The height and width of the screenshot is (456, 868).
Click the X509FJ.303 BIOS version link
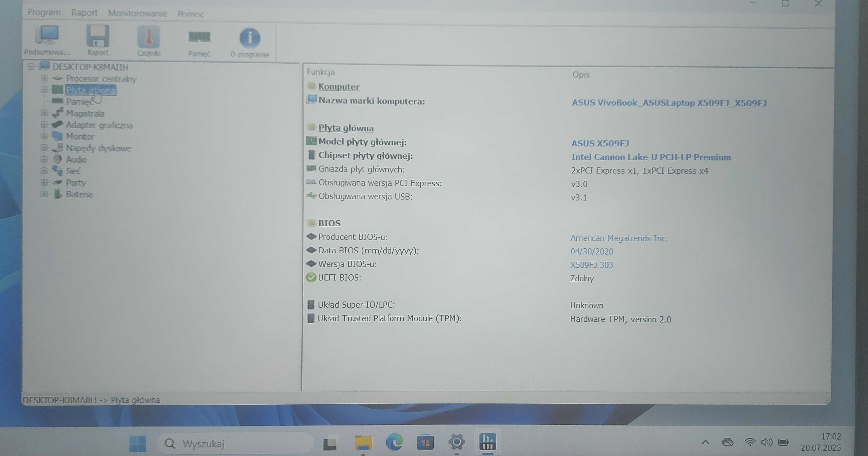pyautogui.click(x=591, y=265)
